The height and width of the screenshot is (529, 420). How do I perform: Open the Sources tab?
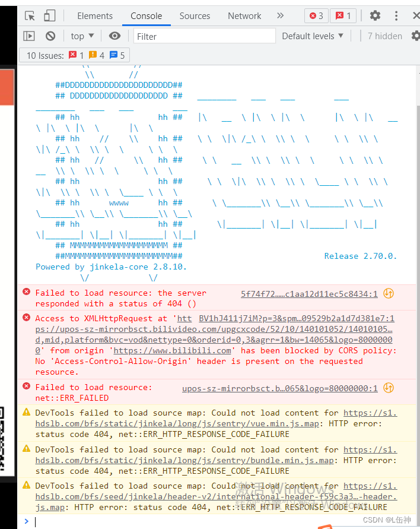[x=195, y=16]
